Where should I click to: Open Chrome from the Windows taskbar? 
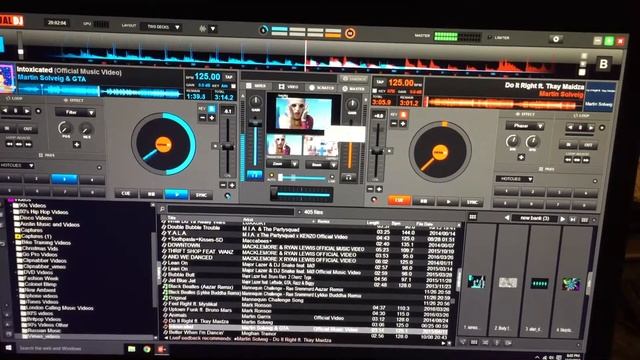(147, 349)
